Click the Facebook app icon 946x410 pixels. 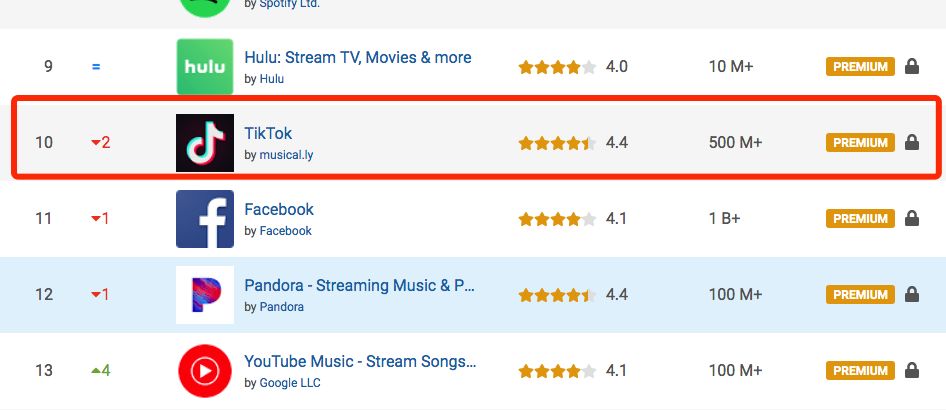204,219
